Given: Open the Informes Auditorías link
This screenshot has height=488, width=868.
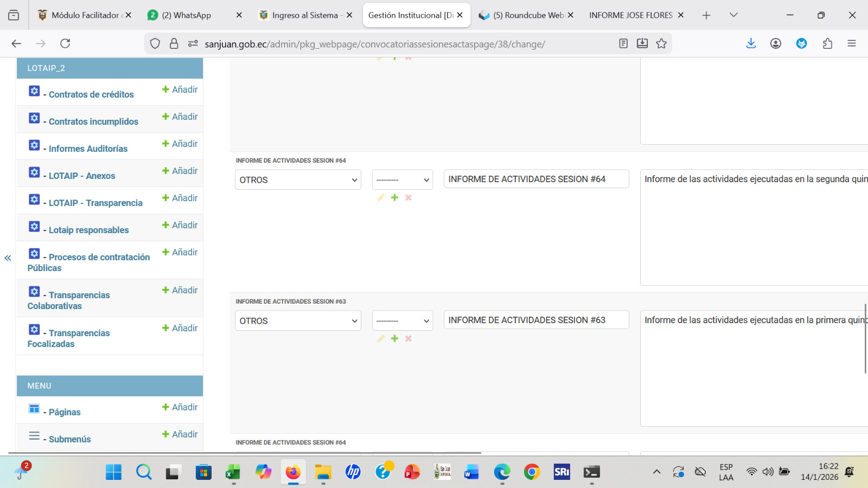Looking at the screenshot, I should click(x=88, y=149).
